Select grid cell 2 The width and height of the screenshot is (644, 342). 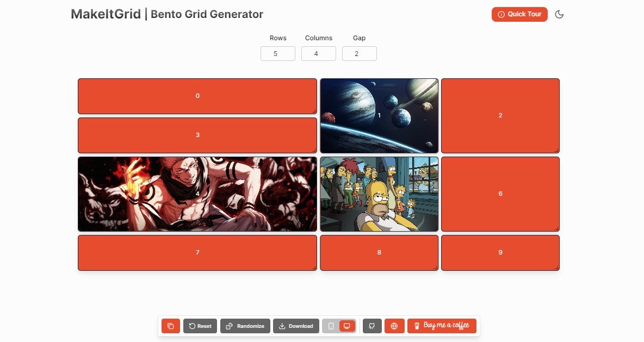(500, 116)
